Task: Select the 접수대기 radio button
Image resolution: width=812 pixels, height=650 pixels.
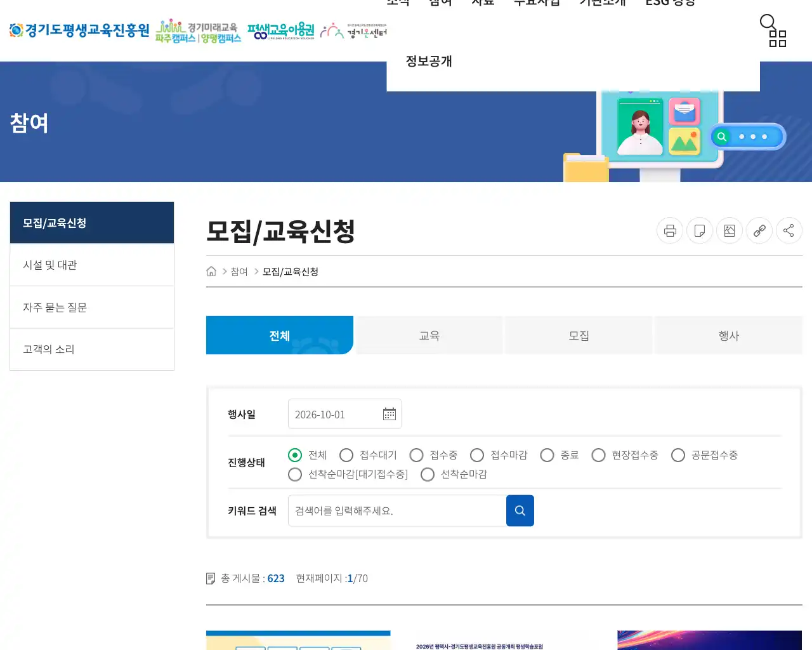Action: 346,455
